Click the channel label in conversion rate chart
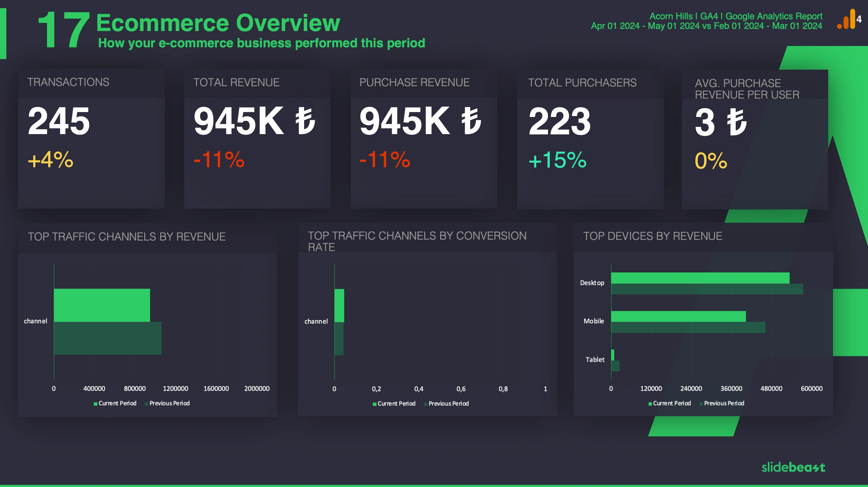The image size is (868, 487). (316, 322)
